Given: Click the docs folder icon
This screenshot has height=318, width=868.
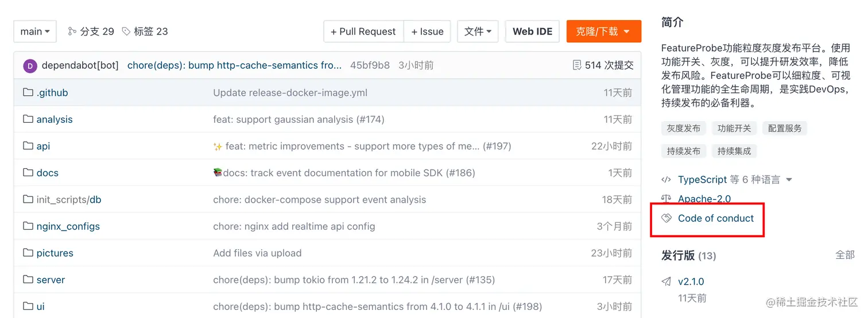Looking at the screenshot, I should click(28, 173).
